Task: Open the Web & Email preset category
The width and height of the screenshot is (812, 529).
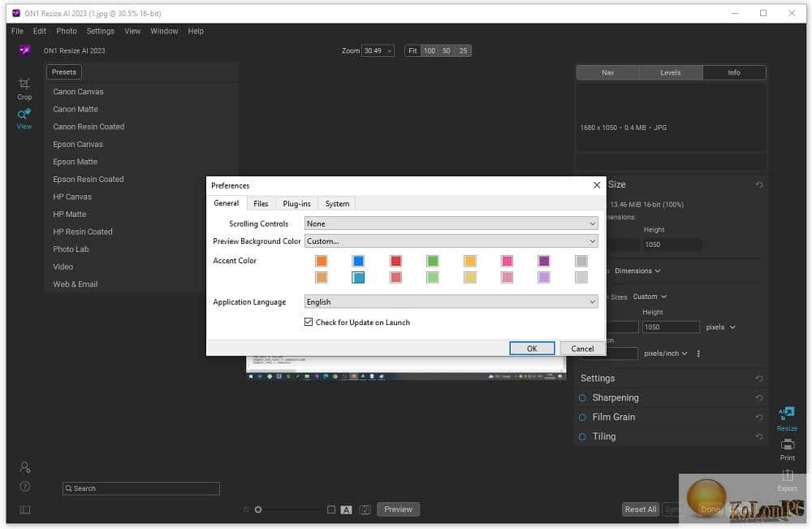Action: 75,284
